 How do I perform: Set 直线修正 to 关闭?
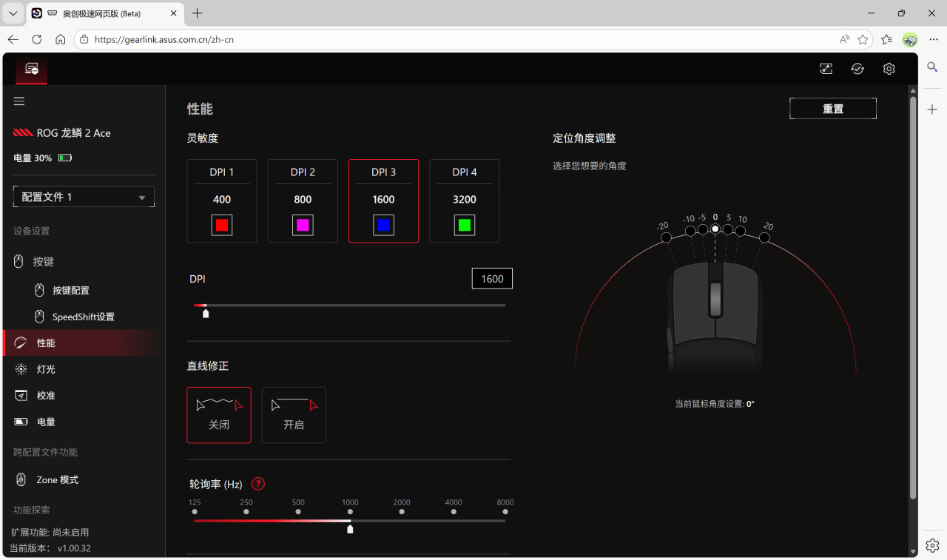tap(219, 415)
